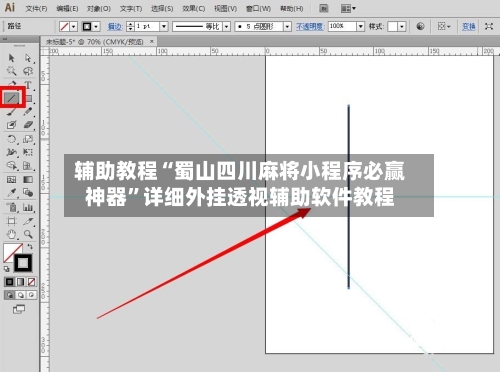
Task: Open fill color dropdown in control bar
Action: 74,26
